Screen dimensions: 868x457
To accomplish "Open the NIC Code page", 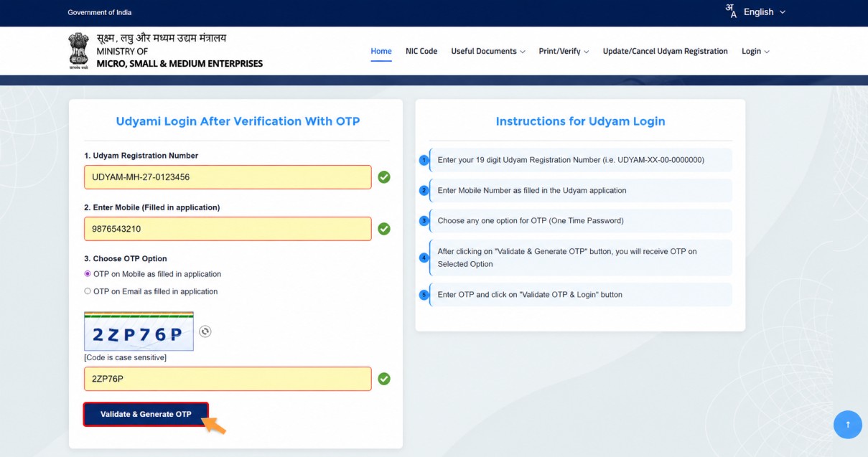I will click(421, 52).
